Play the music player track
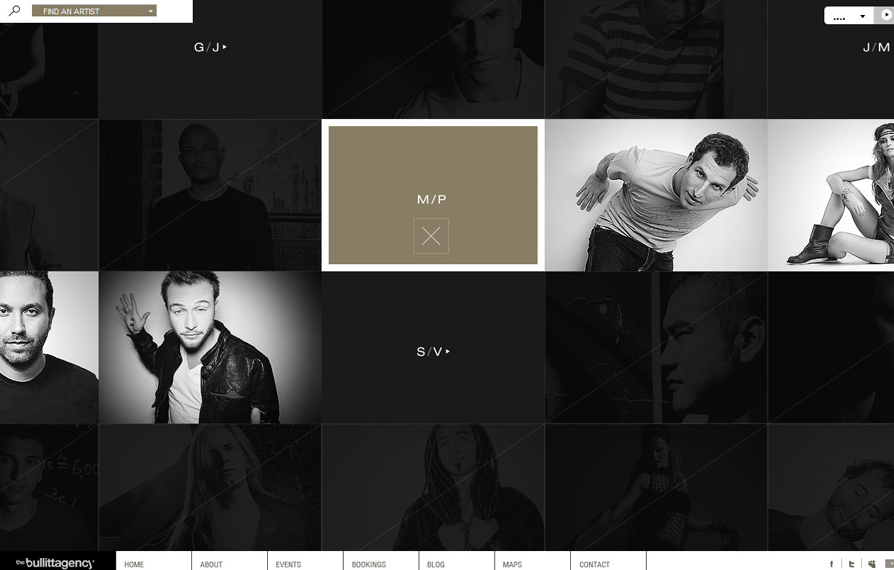The height and width of the screenshot is (570, 894). [885, 15]
